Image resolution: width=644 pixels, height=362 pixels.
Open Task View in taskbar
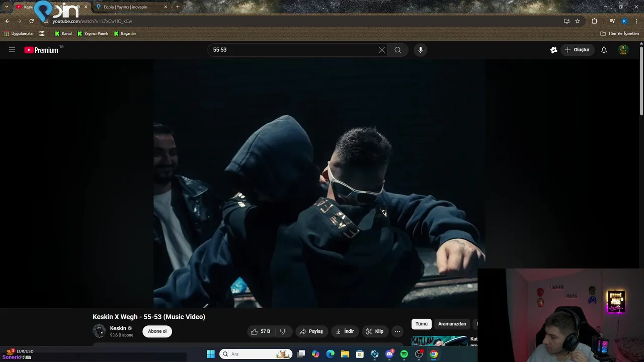click(301, 354)
